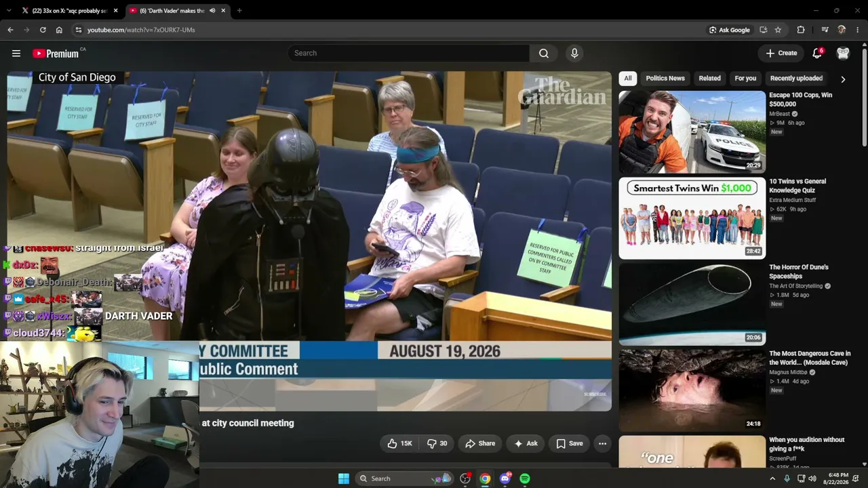Close the X xqc tab
This screenshot has height=488, width=868.
115,10
